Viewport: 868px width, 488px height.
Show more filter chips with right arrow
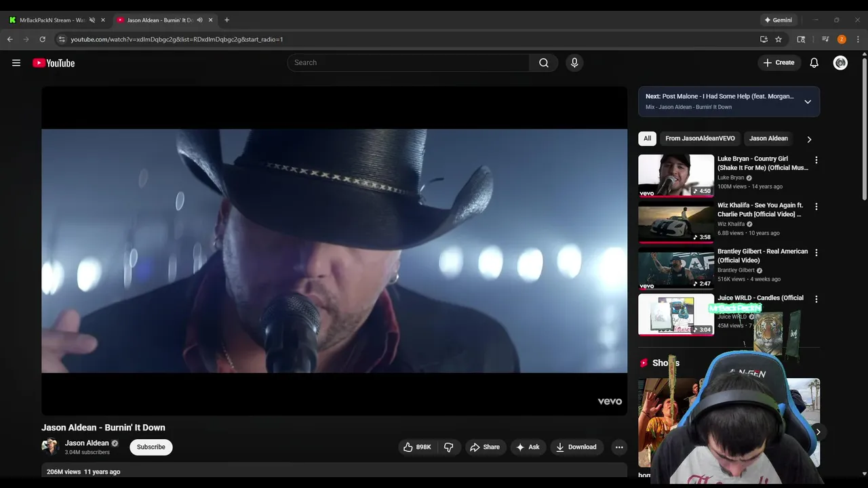tap(809, 139)
